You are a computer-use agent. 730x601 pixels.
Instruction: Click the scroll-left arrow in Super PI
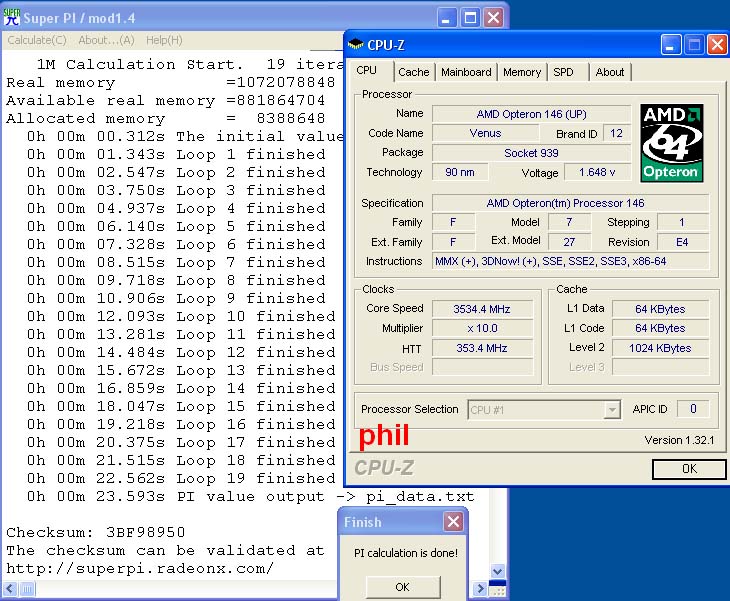coord(10,589)
